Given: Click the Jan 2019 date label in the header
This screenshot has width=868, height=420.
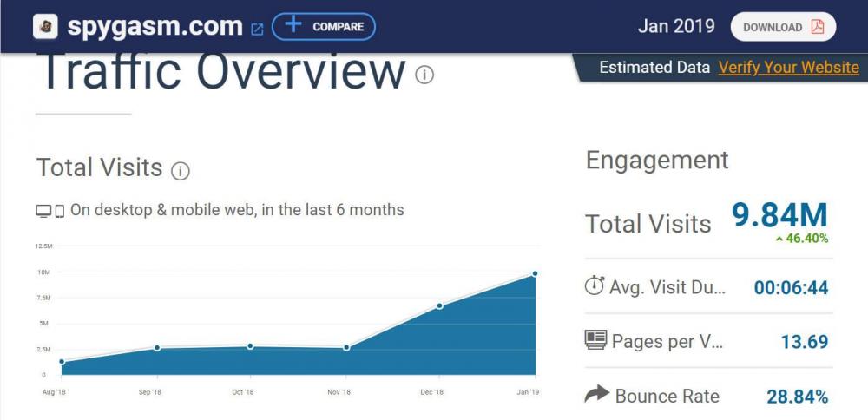Looking at the screenshot, I should 676,26.
